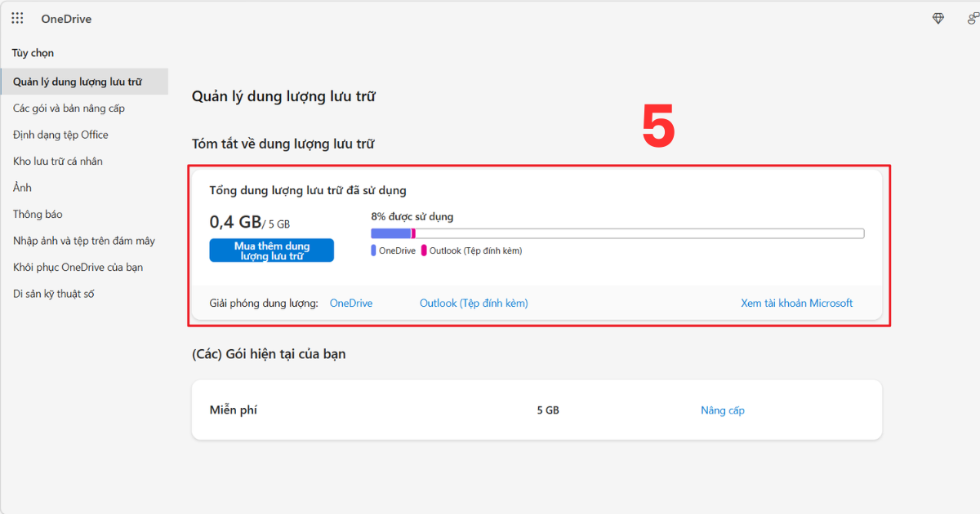Open the partially visible top-right account icon
The width and height of the screenshot is (980, 514).
point(973,18)
